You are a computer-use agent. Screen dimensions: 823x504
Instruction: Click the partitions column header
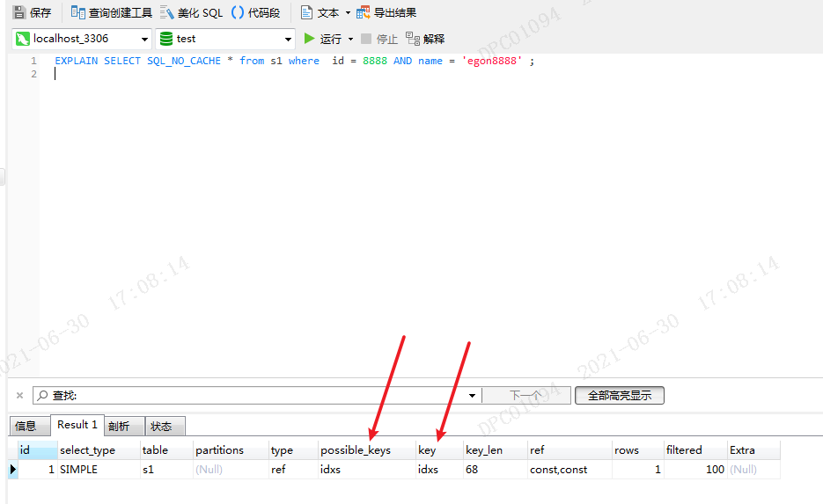[x=231, y=450]
